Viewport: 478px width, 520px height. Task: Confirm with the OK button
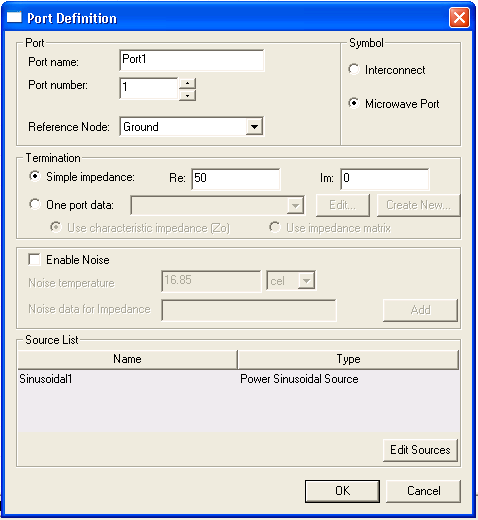click(342, 491)
